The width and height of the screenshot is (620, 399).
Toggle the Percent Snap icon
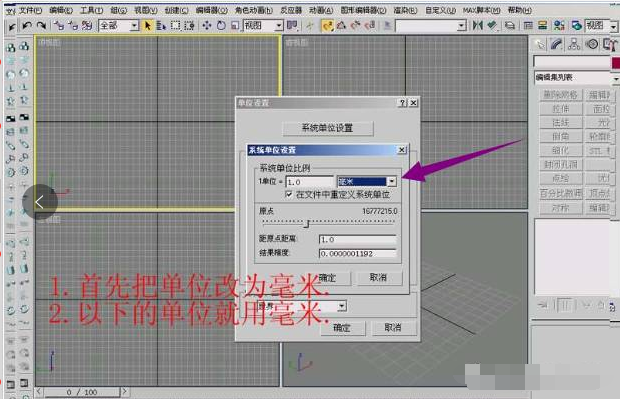(355, 26)
